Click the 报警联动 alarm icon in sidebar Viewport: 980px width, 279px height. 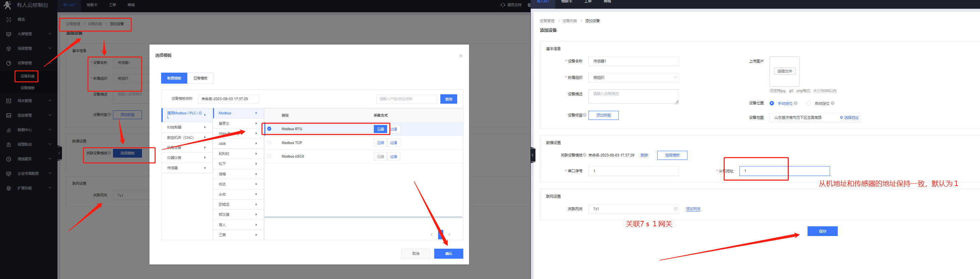point(9,144)
